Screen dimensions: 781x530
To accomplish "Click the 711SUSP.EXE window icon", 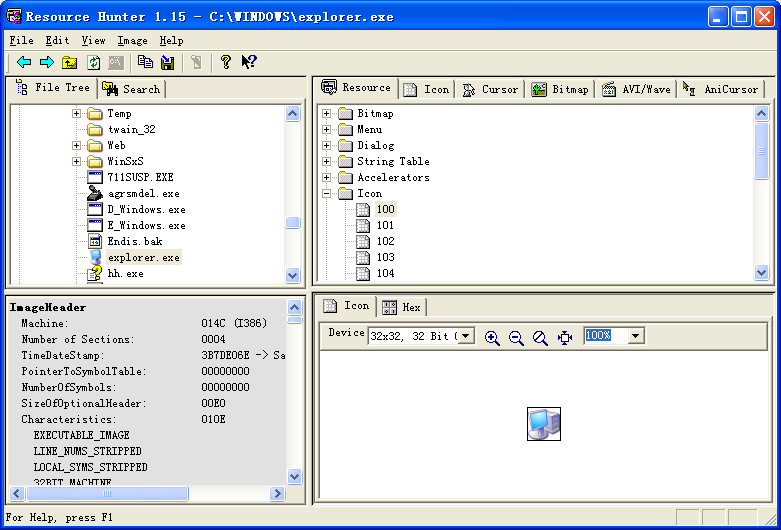I will click(x=95, y=177).
